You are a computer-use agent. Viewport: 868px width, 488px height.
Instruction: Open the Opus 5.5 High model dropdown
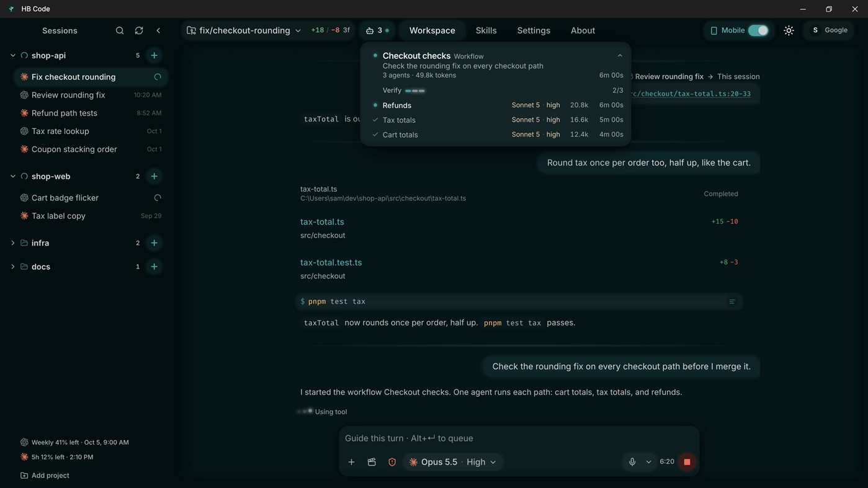[452, 462]
